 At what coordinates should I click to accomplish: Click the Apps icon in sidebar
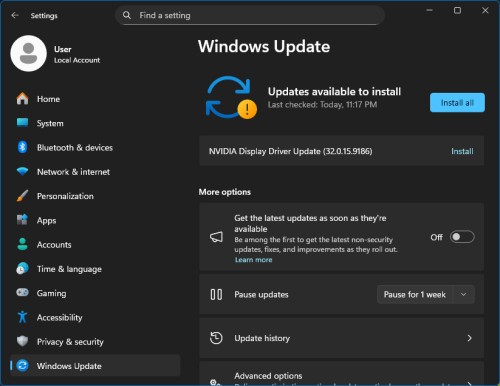[x=22, y=220]
